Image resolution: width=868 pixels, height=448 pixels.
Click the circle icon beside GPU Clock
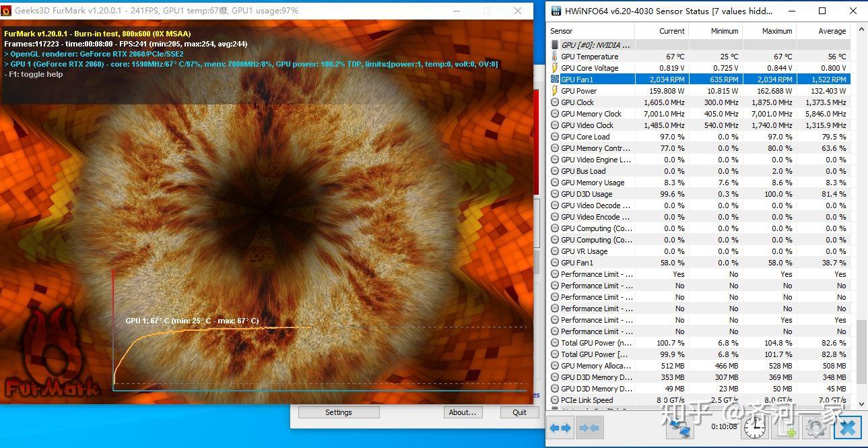[x=555, y=102]
